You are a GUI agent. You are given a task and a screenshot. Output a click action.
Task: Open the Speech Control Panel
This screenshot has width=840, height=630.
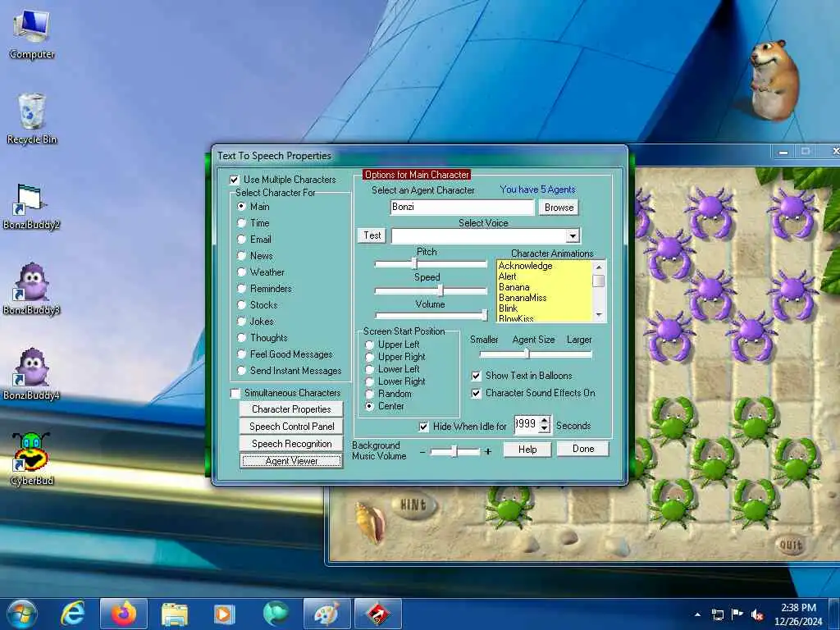291,427
